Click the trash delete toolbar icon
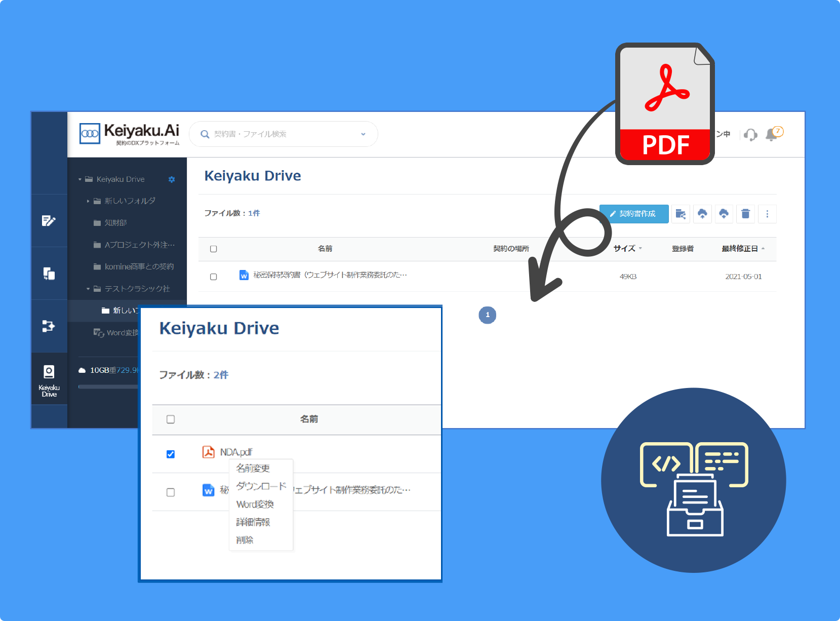The image size is (840, 621). pyautogui.click(x=745, y=214)
